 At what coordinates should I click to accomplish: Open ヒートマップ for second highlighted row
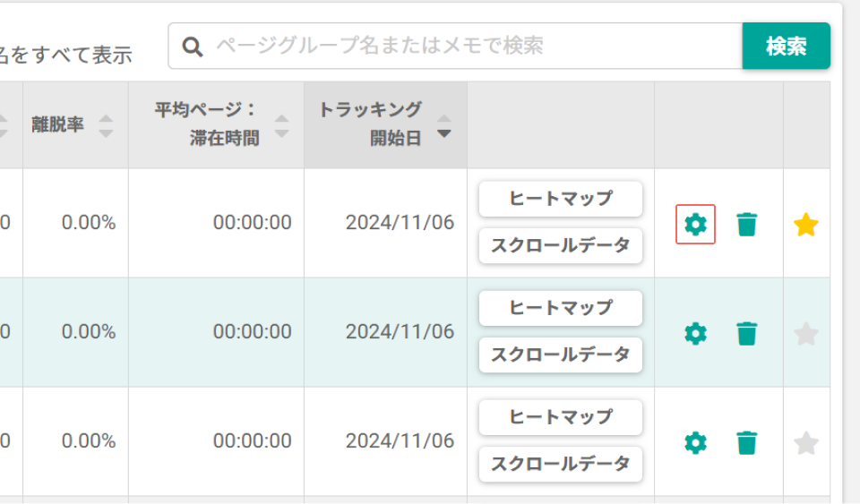(x=561, y=308)
